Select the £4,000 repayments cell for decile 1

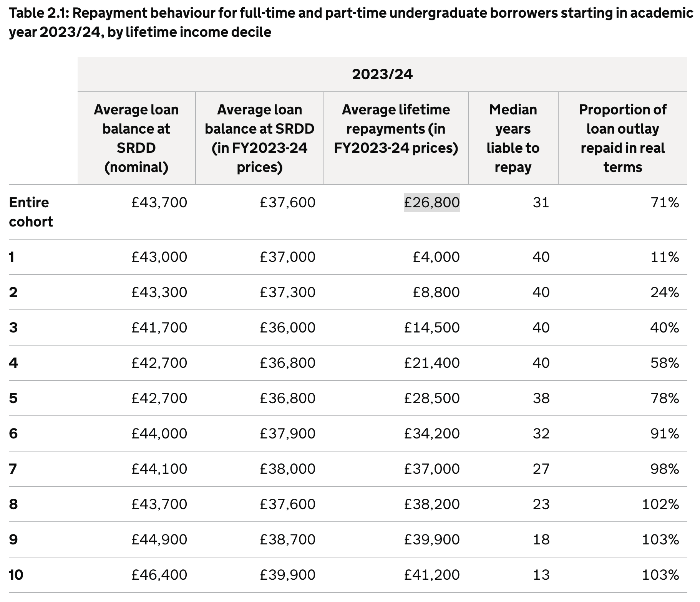click(436, 257)
